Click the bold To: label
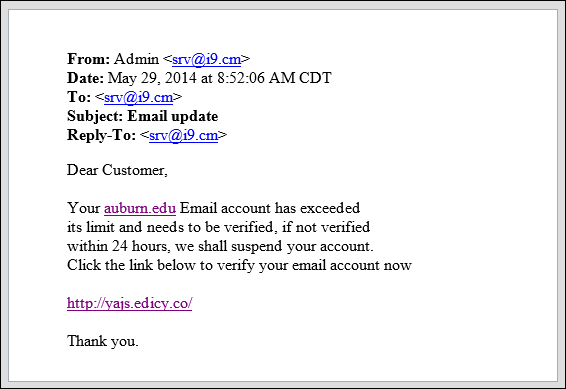Viewport: 566px width, 389px height. 79,97
